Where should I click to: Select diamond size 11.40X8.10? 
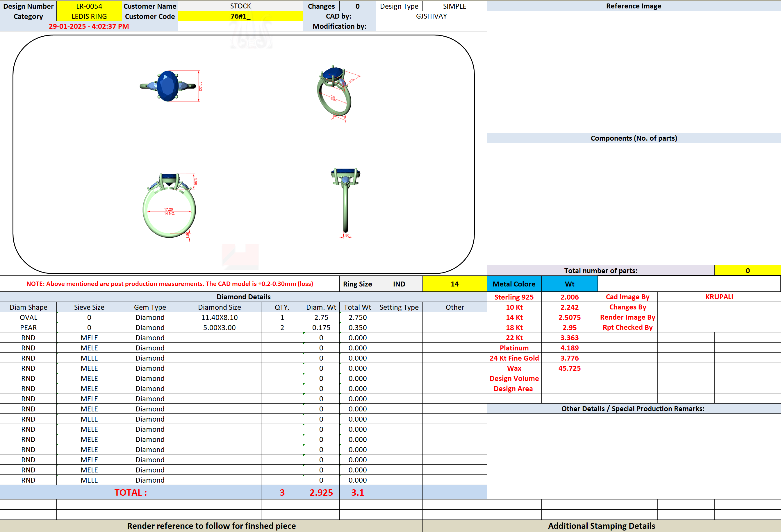[219, 317]
